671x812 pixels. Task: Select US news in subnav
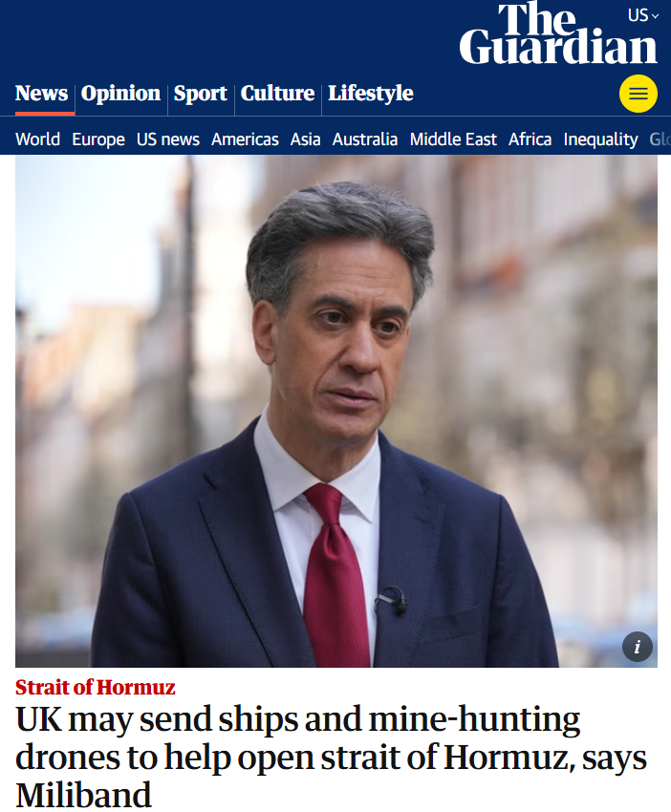coord(168,139)
